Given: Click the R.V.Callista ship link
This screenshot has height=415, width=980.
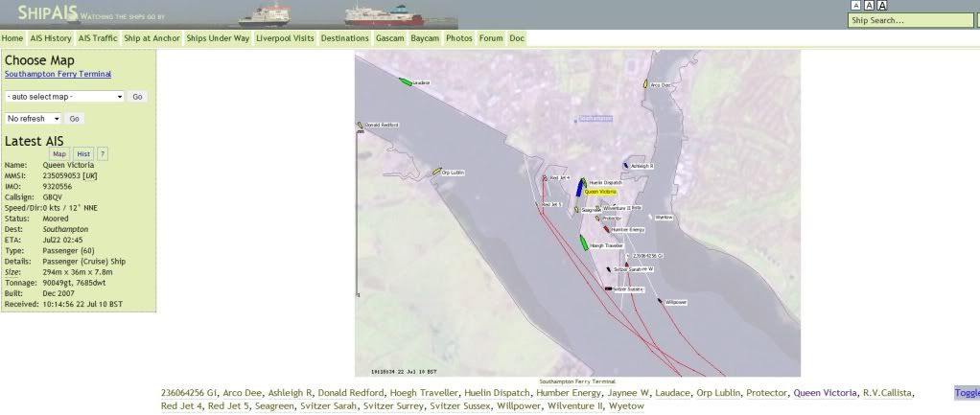Looking at the screenshot, I should coord(888,393).
